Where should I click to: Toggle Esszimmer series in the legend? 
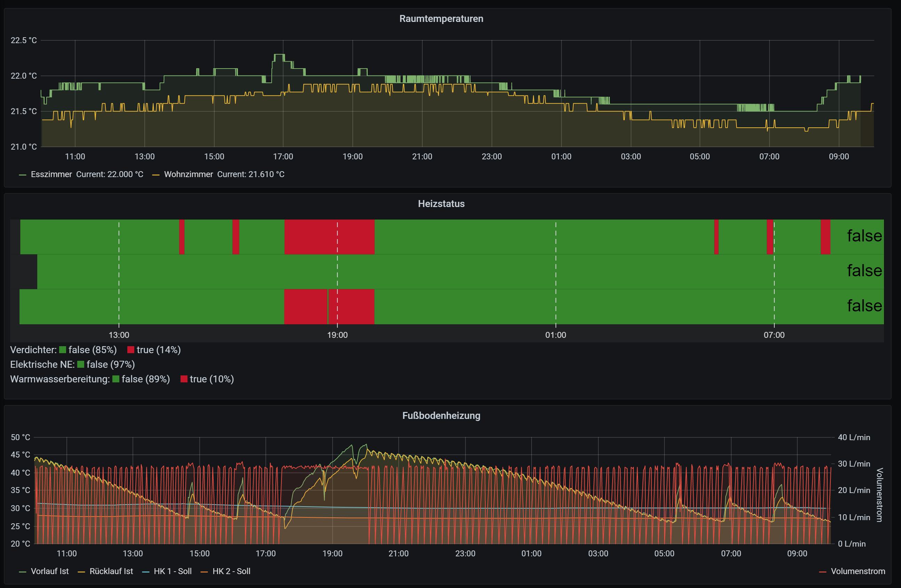(51, 174)
